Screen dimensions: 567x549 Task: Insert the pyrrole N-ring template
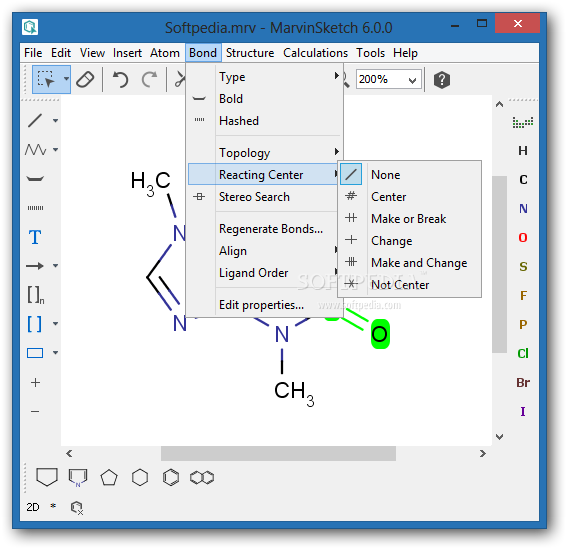click(x=78, y=478)
